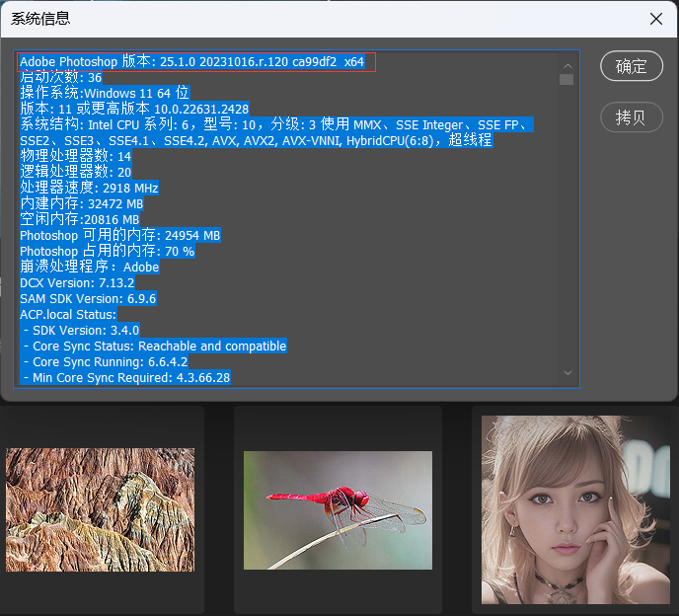Click the 操作系统:Windows 11 64 位 line
Viewport: 679px width, 616px height.
pos(105,93)
